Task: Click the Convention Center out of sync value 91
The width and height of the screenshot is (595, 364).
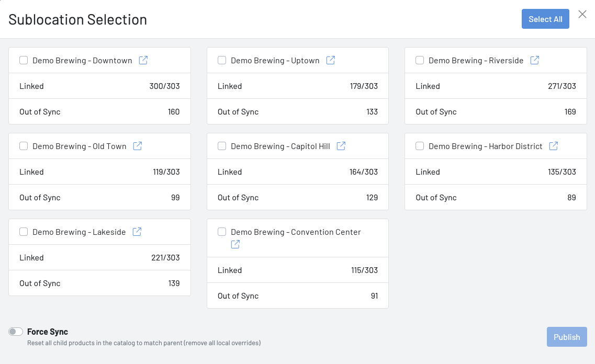Action: point(374,296)
